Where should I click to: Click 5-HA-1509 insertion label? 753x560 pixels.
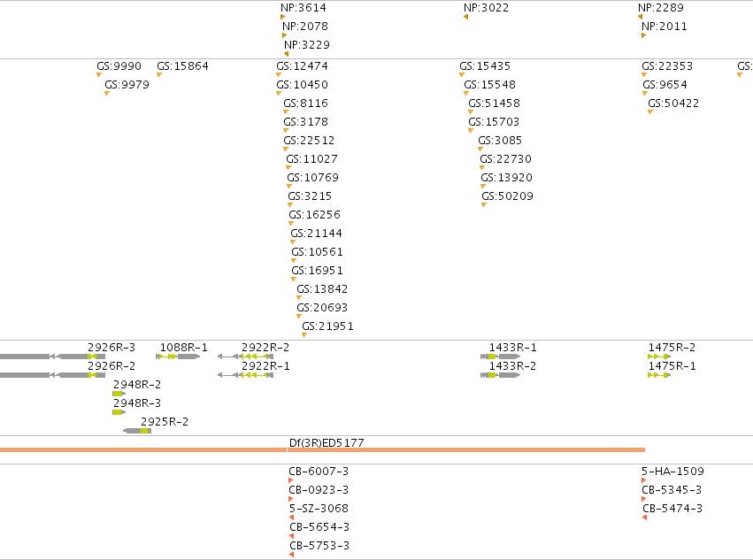(x=673, y=472)
